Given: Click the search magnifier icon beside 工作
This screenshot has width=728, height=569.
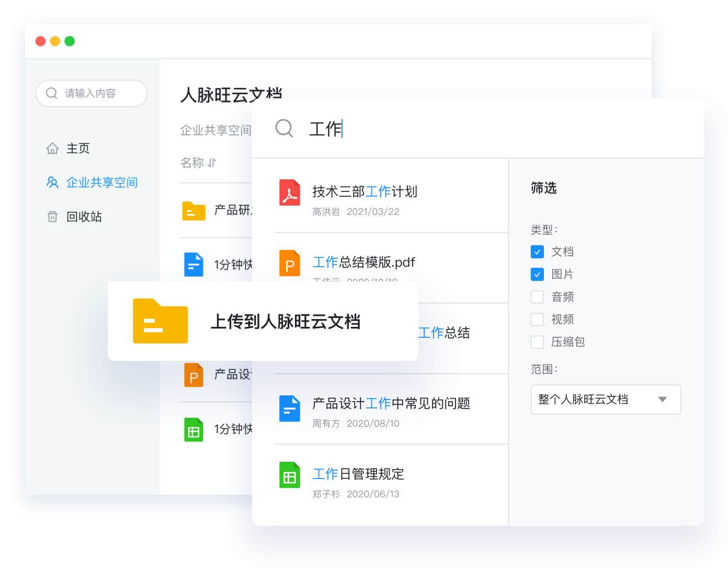Looking at the screenshot, I should pos(284,128).
